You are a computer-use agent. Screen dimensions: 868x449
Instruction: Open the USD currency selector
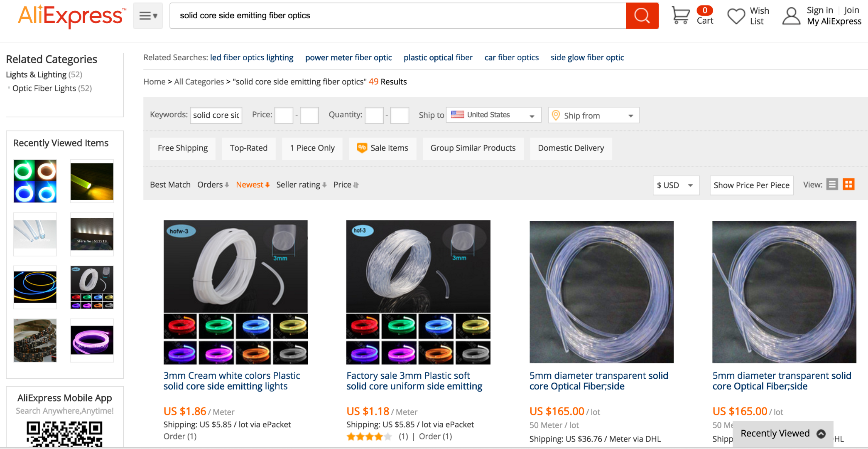[x=675, y=185]
